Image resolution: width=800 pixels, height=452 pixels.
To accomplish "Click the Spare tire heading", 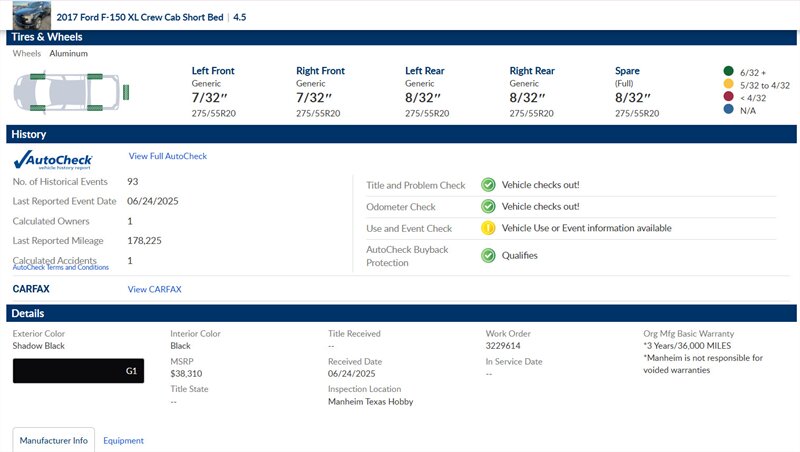I will (627, 71).
